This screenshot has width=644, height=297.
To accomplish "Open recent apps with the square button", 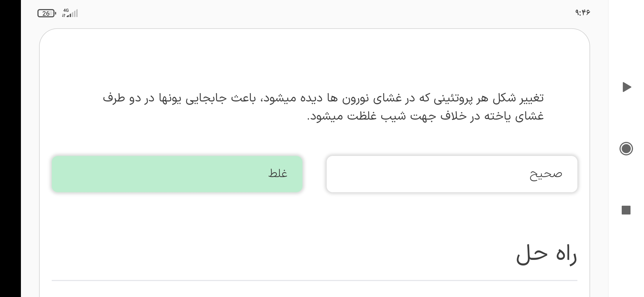I will point(626,210).
